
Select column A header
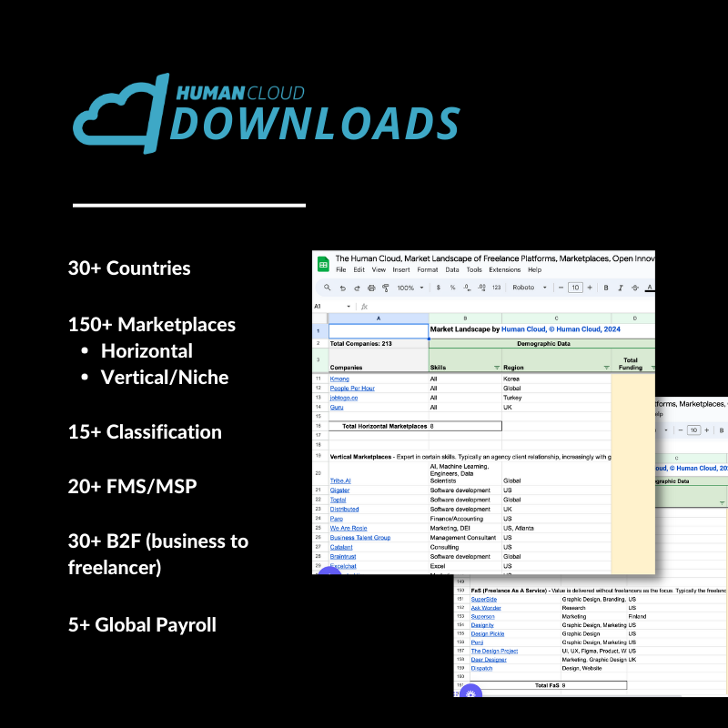click(x=379, y=318)
